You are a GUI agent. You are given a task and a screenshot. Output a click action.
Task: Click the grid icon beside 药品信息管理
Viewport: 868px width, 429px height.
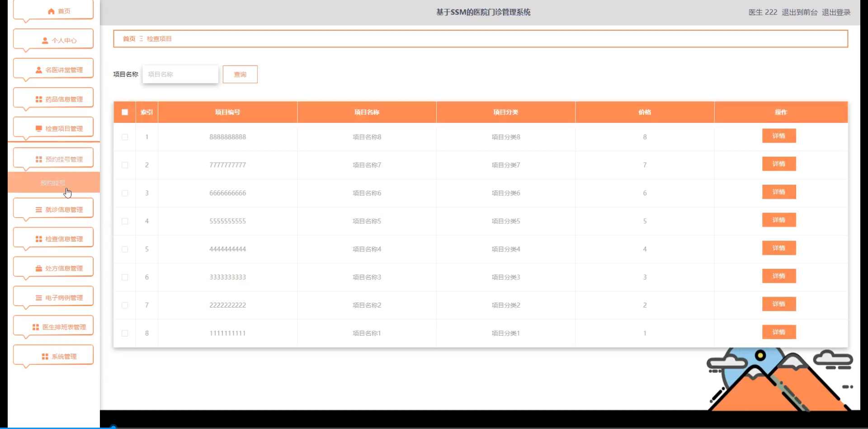pos(38,99)
